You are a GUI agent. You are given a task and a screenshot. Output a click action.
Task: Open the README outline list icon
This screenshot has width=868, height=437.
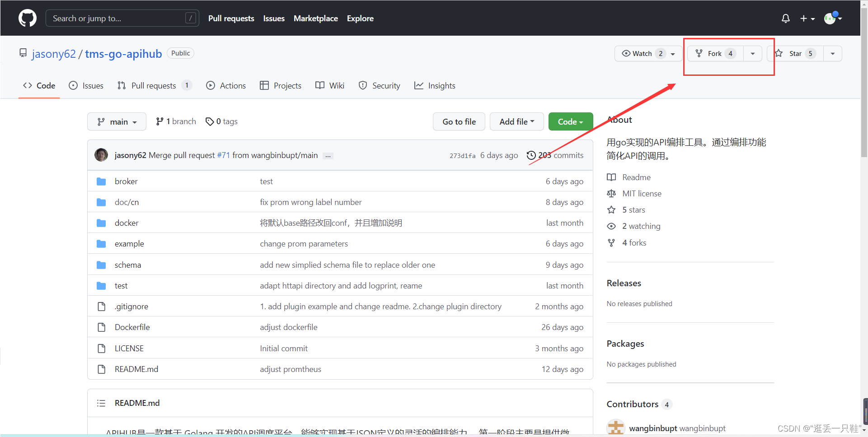tap(101, 403)
